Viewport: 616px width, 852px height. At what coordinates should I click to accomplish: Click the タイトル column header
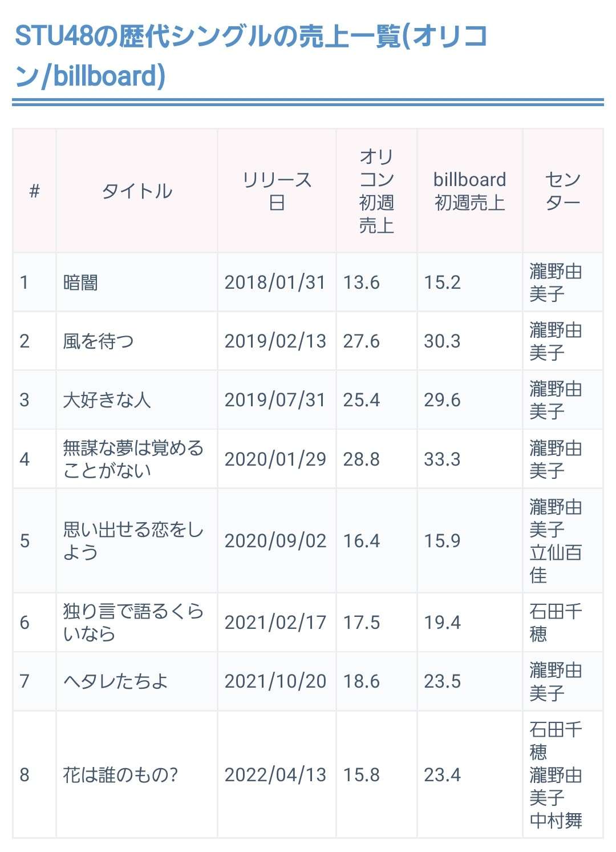(x=137, y=191)
